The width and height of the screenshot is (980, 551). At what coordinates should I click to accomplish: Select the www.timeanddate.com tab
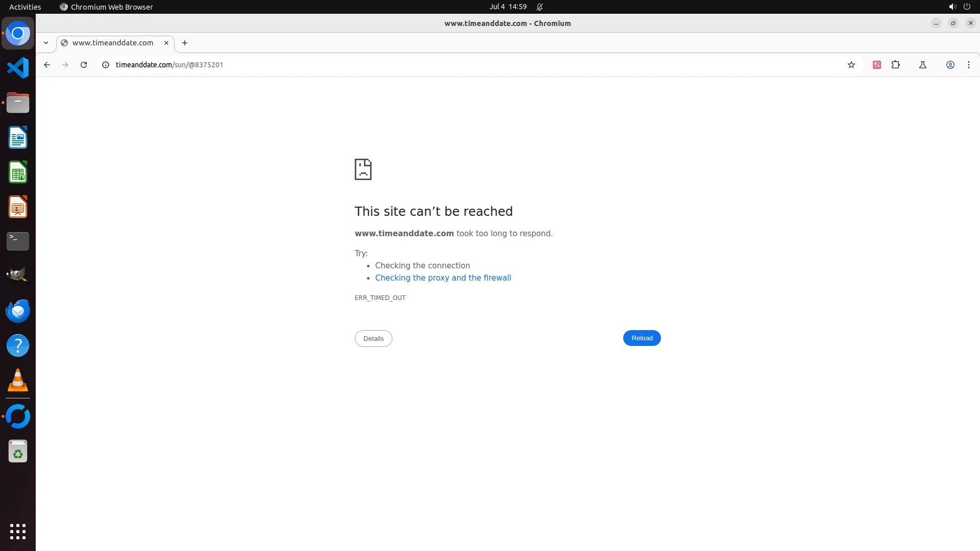(x=112, y=43)
